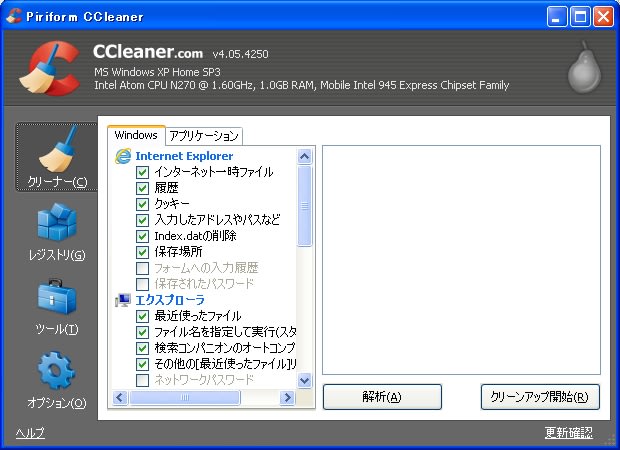Minimize the CCleaner window

click(x=557, y=17)
